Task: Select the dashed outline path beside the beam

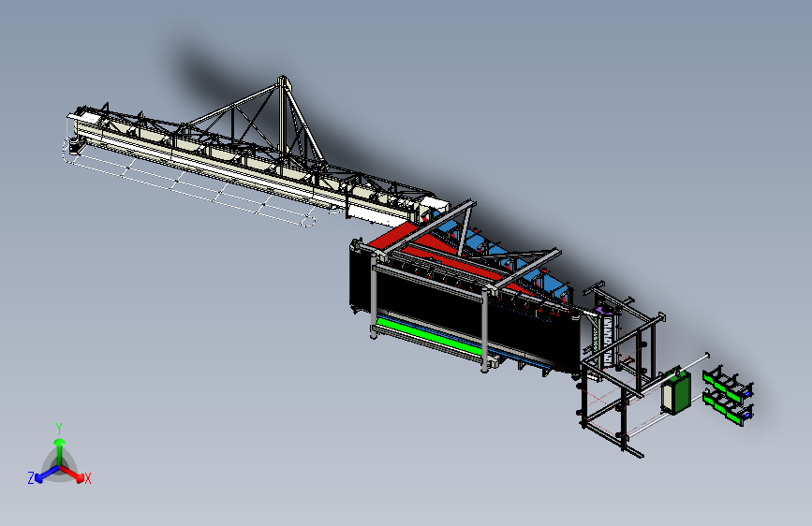Action: (x=189, y=182)
